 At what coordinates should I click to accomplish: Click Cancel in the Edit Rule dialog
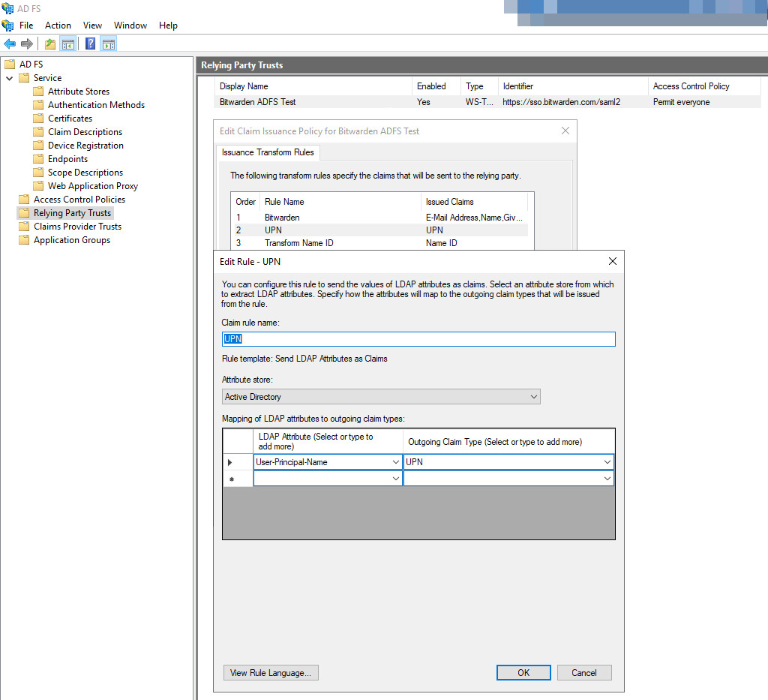pos(583,673)
